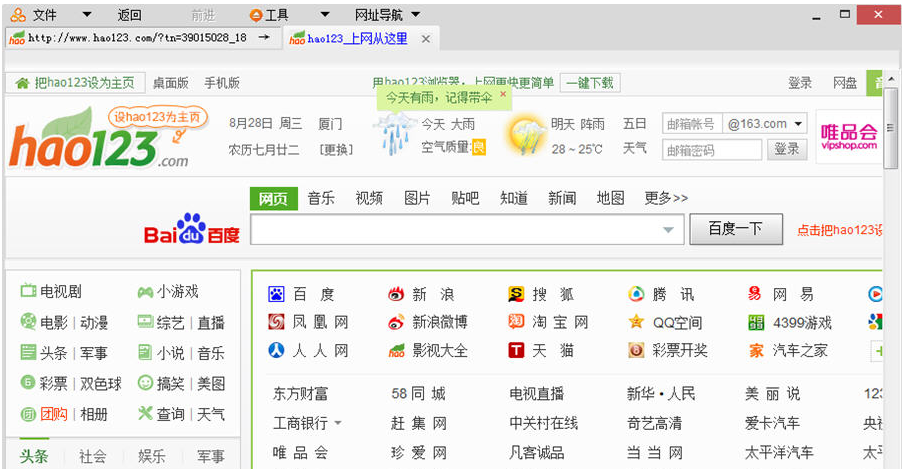Click the 查询 tools icon

145,413
